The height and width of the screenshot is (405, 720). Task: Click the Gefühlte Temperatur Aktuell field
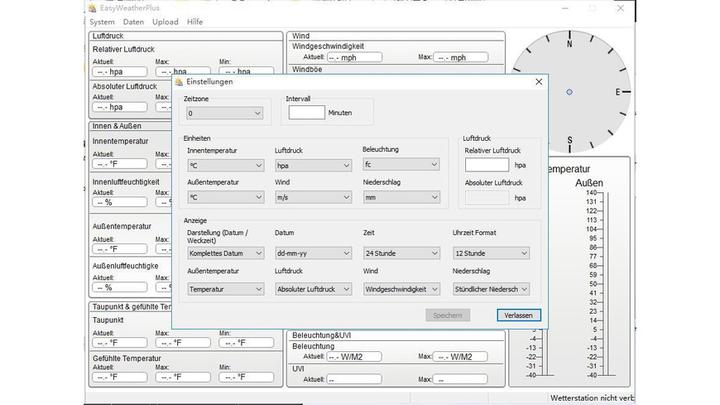[119, 377]
